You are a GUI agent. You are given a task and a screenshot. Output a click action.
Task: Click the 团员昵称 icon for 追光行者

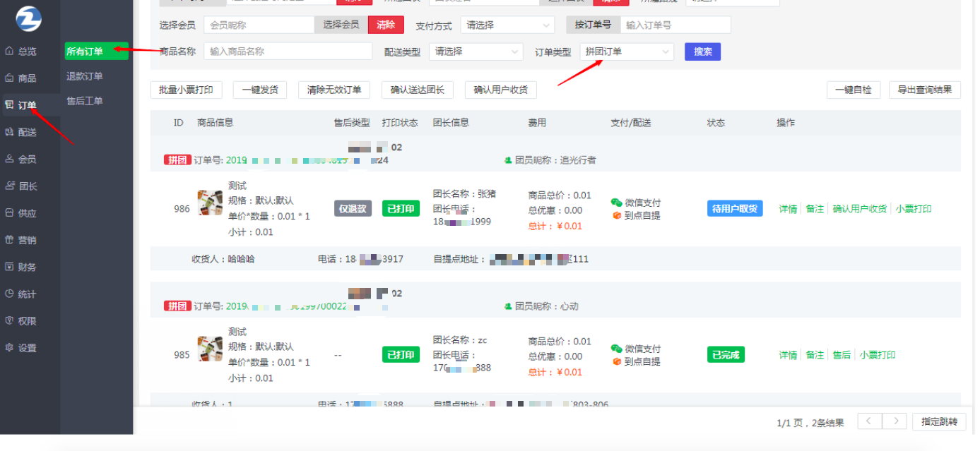tap(508, 160)
